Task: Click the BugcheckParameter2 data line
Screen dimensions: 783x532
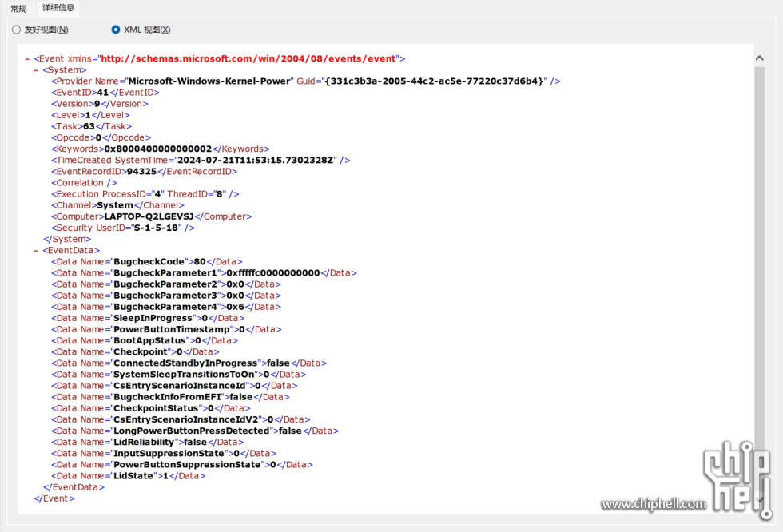Action: (166, 284)
